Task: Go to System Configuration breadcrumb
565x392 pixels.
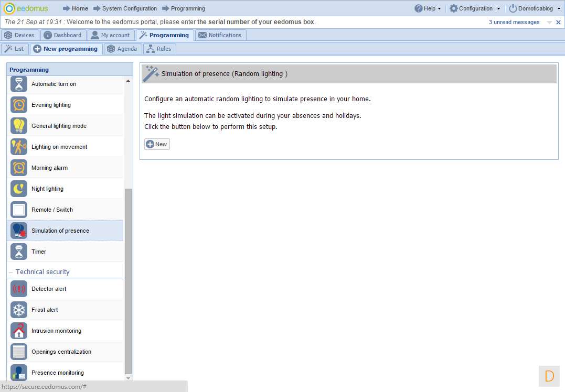Action: pyautogui.click(x=125, y=8)
